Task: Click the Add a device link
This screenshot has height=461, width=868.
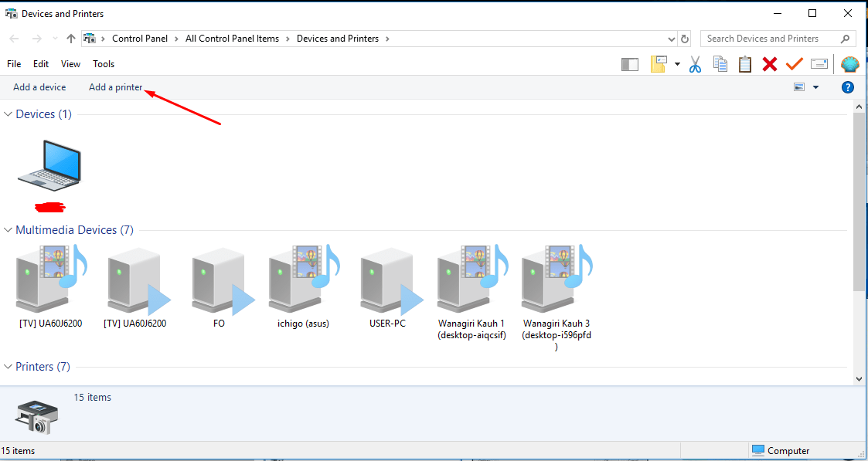Action: [39, 86]
